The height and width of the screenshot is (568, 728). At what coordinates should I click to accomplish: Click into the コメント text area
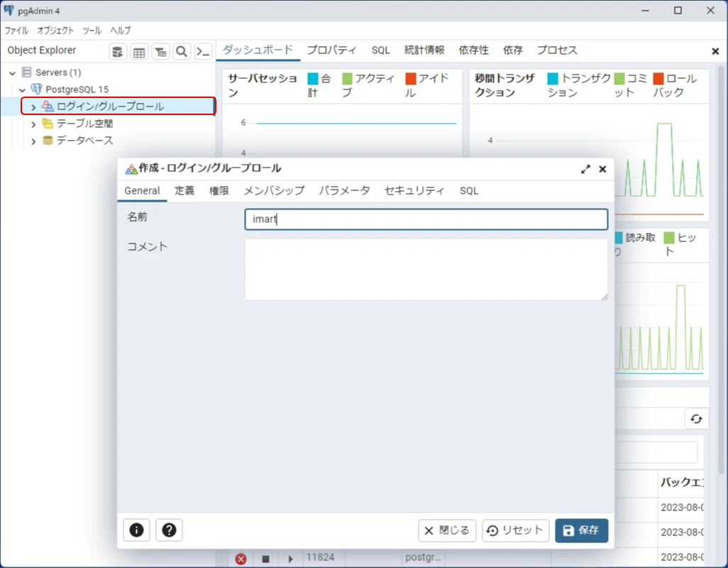[426, 269]
